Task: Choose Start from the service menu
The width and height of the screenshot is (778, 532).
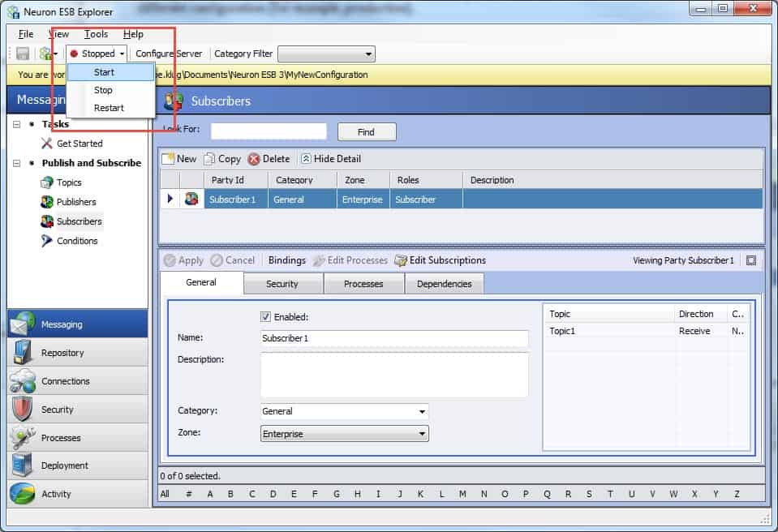Action: point(111,72)
